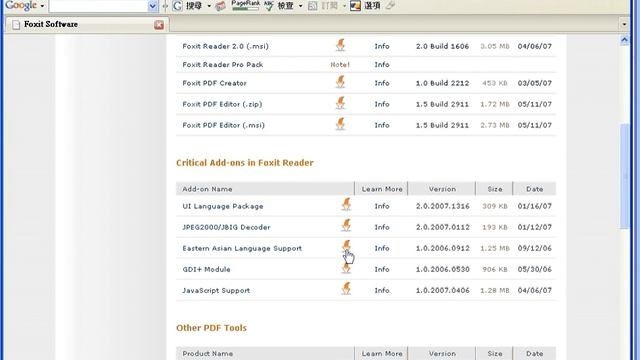The image size is (640, 360).
Task: Open Info link for Foxit Reader Pro Pack
Action: click(382, 64)
